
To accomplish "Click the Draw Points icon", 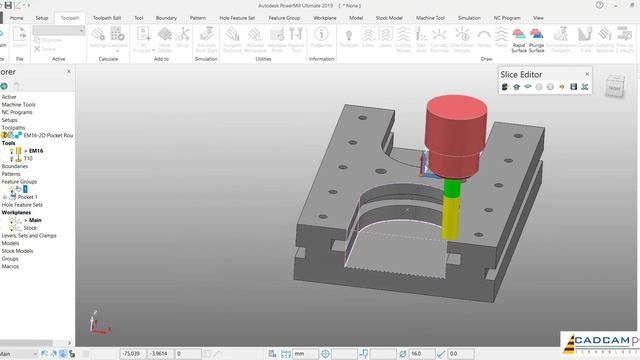I will point(484,38).
